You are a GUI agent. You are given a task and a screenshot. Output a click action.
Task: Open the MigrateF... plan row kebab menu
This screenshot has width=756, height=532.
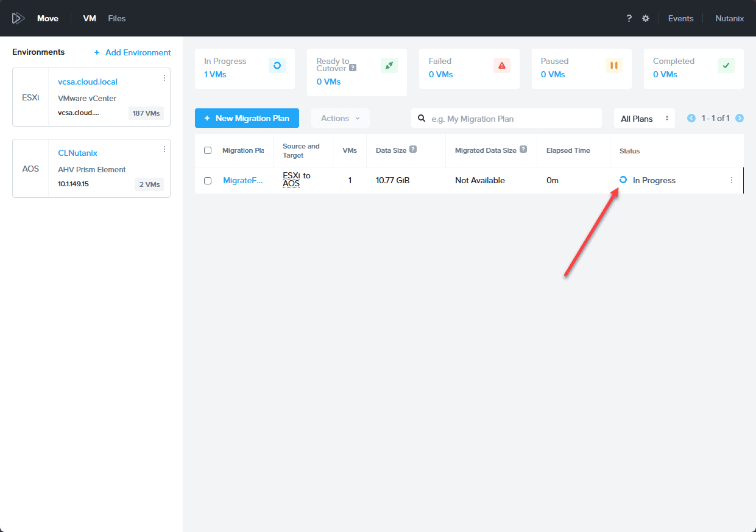coord(732,180)
